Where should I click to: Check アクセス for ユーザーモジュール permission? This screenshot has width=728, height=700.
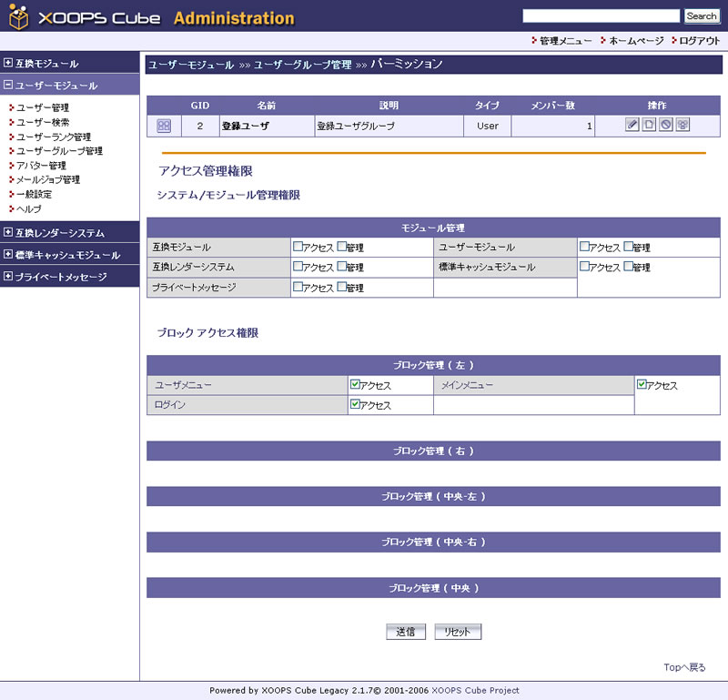coord(584,246)
